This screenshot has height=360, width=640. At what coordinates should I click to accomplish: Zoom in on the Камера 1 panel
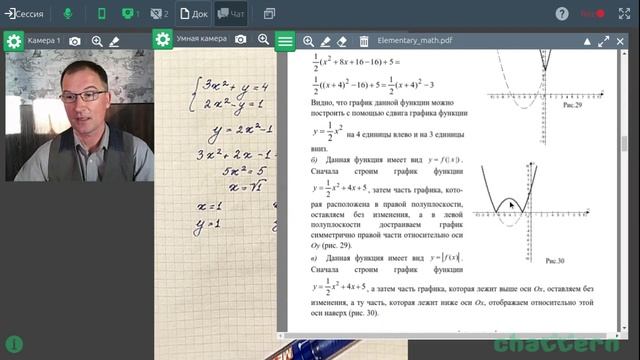click(x=97, y=41)
